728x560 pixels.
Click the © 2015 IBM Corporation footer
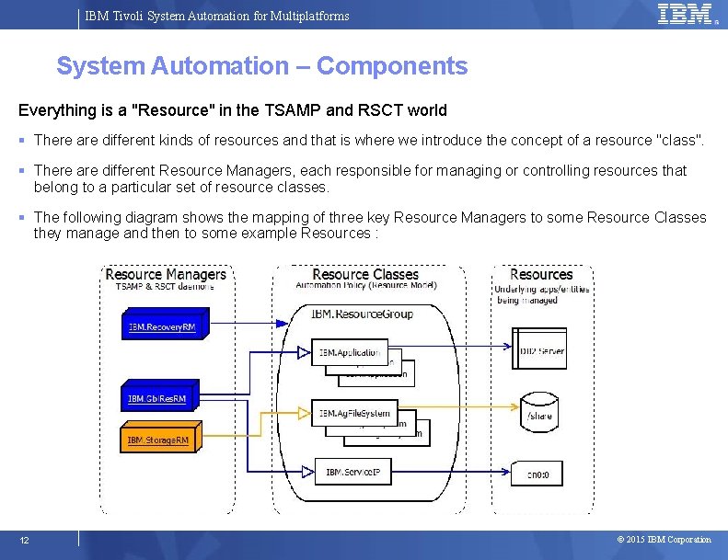point(664,540)
